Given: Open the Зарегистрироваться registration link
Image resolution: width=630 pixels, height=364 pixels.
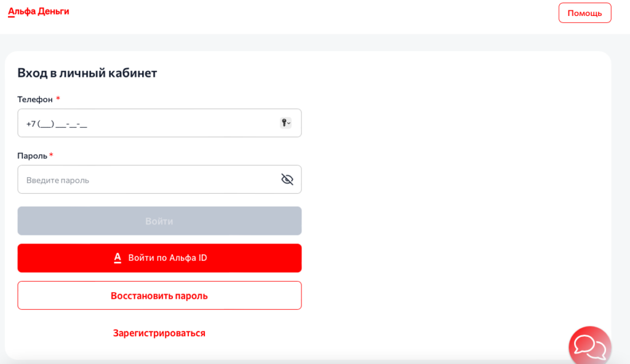Looking at the screenshot, I should [159, 333].
